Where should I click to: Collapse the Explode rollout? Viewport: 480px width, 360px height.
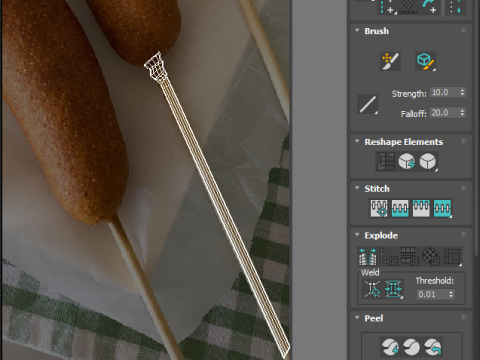coord(357,235)
